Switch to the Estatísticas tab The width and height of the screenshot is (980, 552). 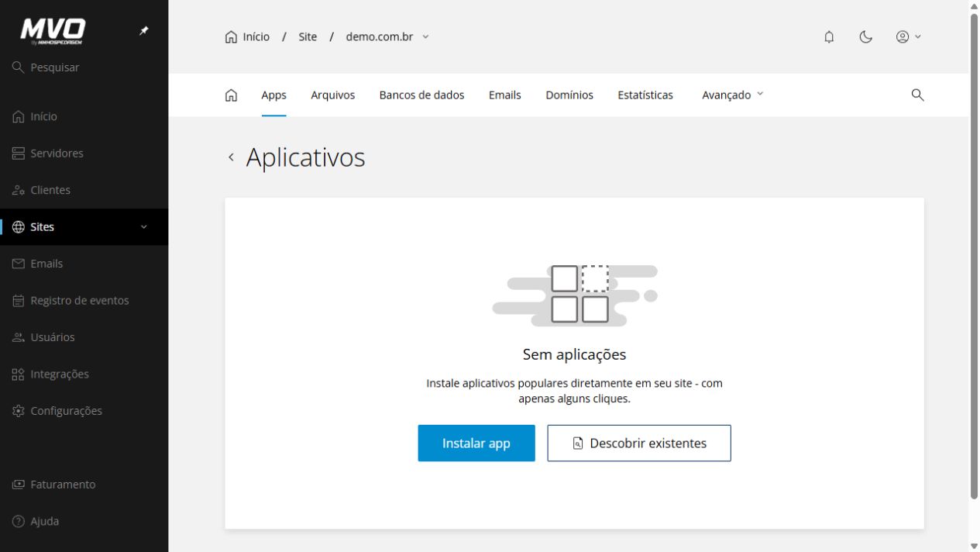pos(645,95)
